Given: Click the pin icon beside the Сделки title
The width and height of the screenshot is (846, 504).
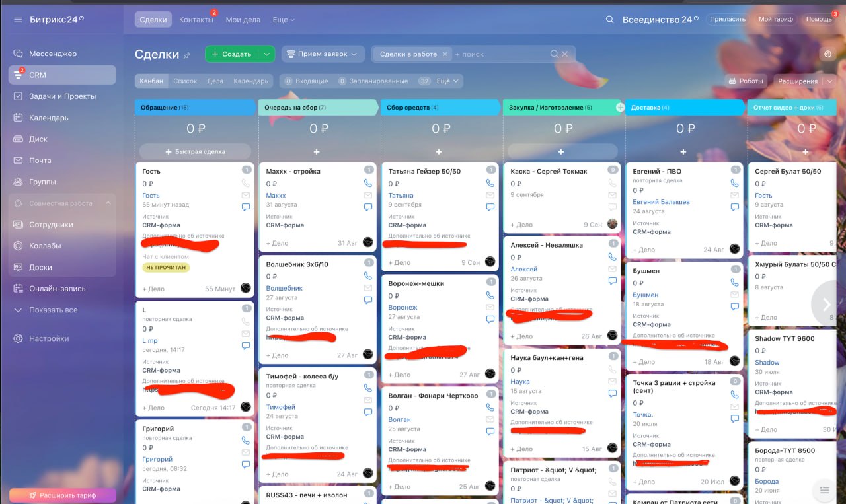Looking at the screenshot, I should tap(187, 55).
